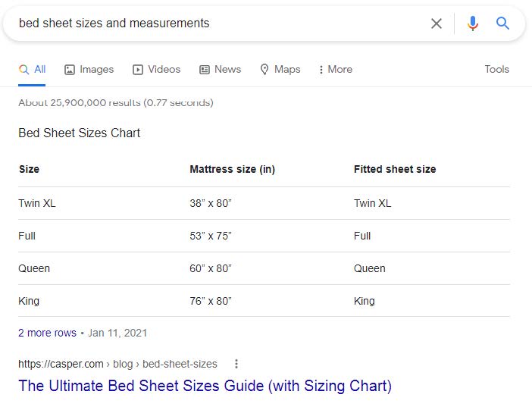This screenshot has height=407, width=532.
Task: Click the Size column header
Action: pos(30,169)
